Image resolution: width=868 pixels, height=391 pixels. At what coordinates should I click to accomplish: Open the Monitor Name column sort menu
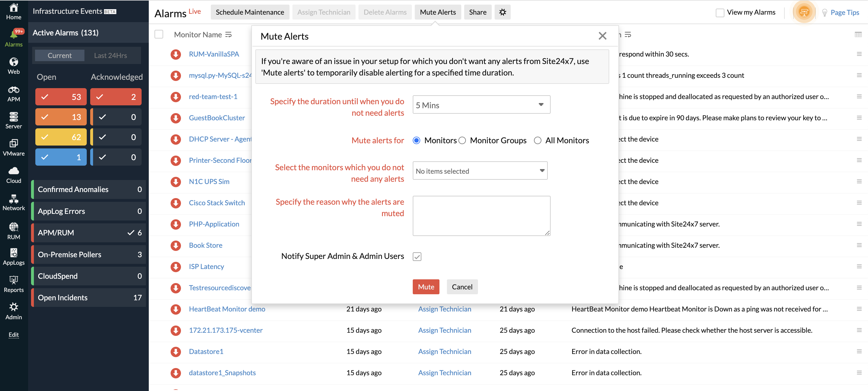click(228, 35)
